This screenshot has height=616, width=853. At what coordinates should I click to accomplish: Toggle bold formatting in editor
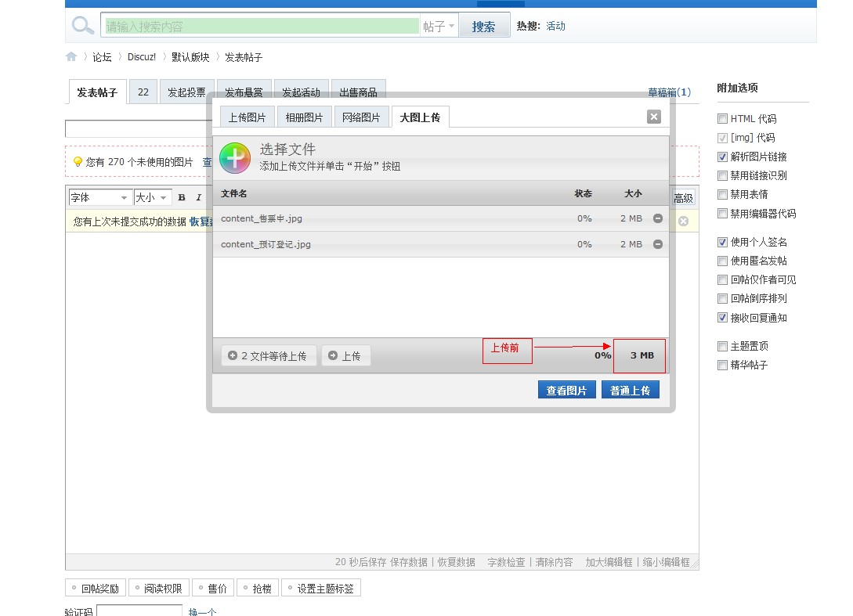pos(182,197)
